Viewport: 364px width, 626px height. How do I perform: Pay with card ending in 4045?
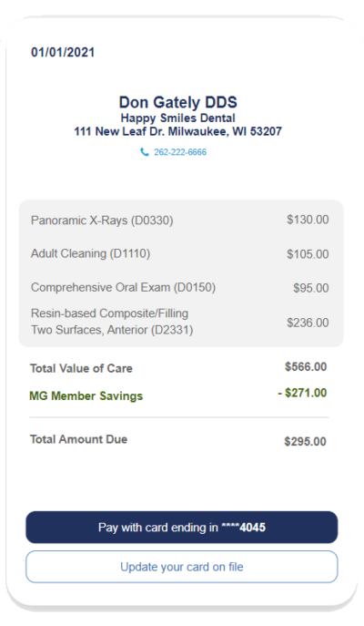[x=182, y=528]
